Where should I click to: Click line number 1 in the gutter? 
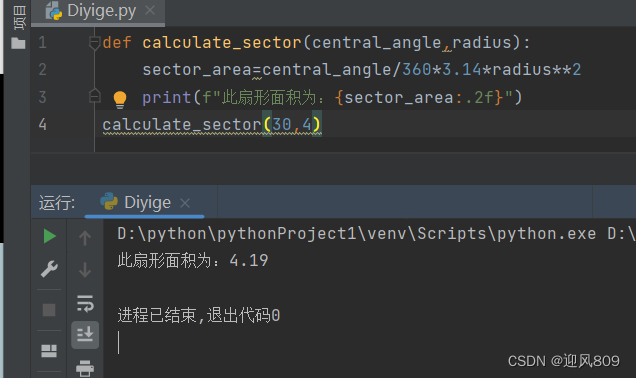[x=43, y=42]
